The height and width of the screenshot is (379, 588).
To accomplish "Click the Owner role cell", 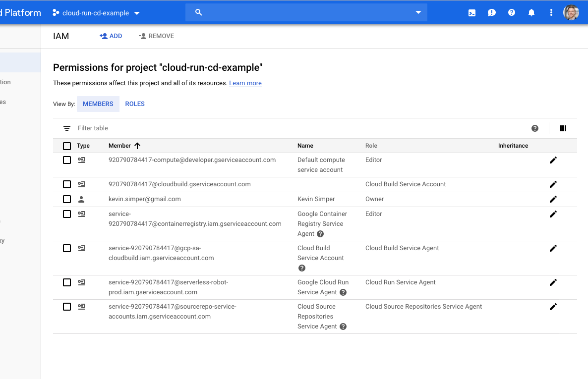I will tap(375, 199).
